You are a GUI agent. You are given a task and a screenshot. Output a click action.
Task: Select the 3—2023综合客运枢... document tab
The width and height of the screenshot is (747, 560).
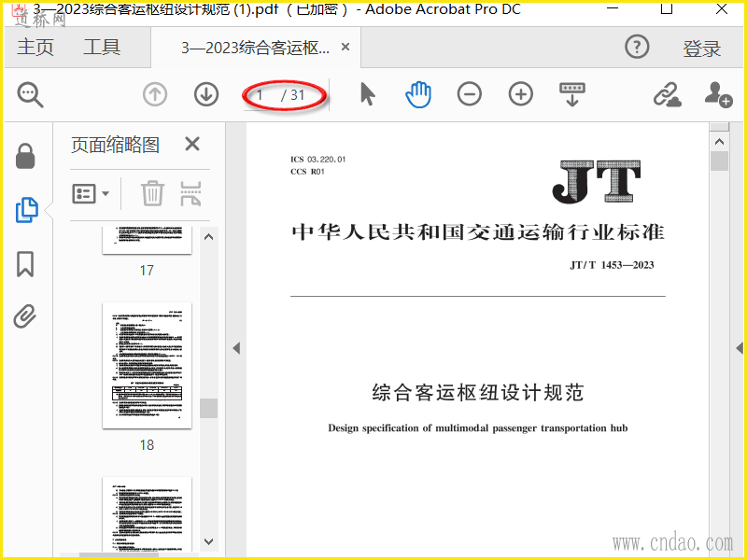pyautogui.click(x=255, y=48)
